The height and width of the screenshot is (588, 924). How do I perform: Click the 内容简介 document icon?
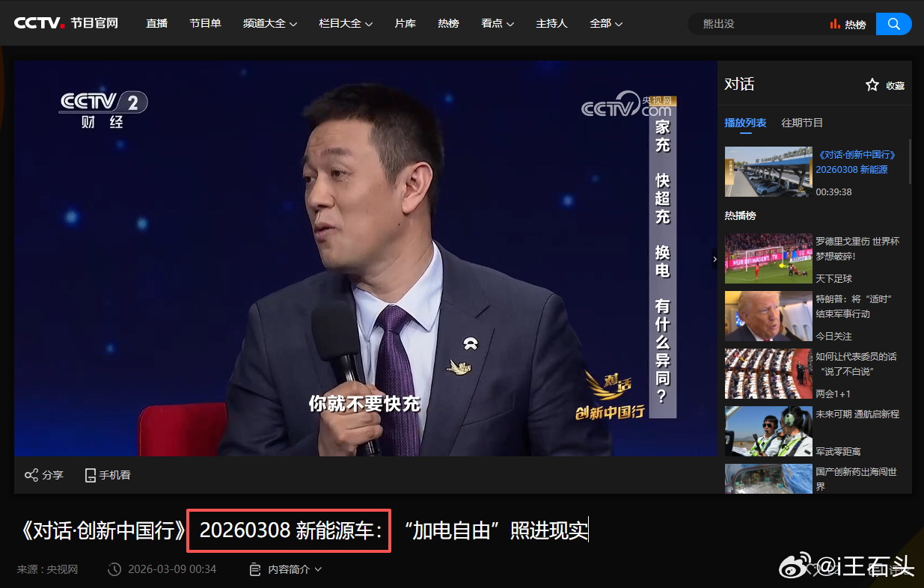click(255, 569)
